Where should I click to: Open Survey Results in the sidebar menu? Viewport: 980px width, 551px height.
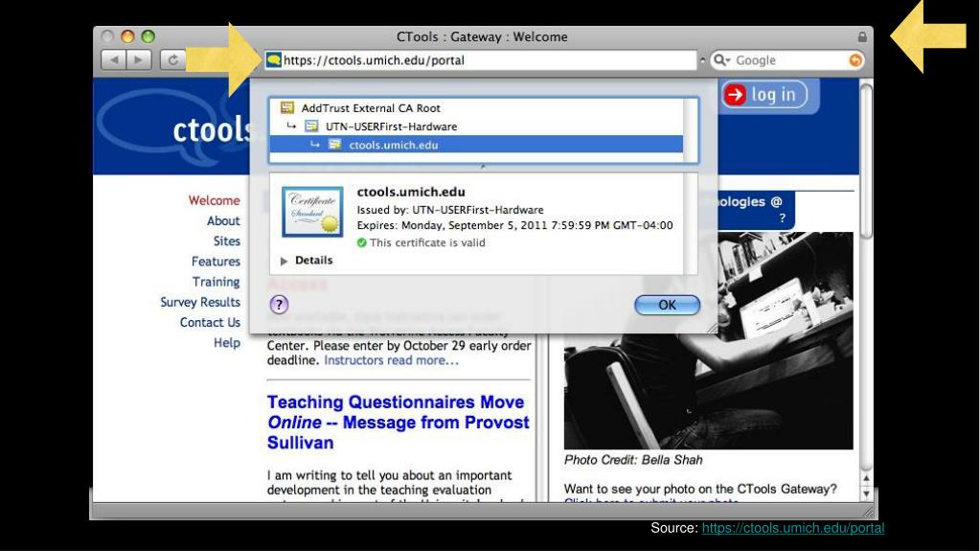(200, 302)
